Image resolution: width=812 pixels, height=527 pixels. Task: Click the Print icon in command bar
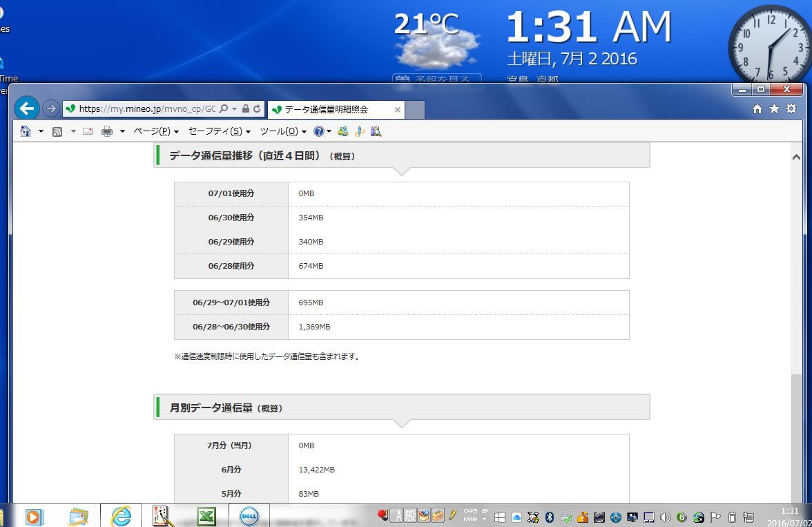106,131
